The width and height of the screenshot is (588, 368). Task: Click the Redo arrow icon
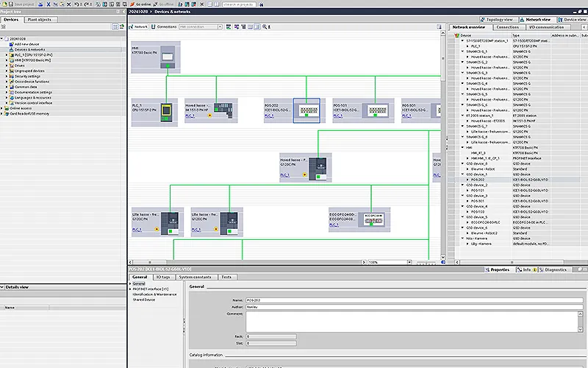point(87,4)
